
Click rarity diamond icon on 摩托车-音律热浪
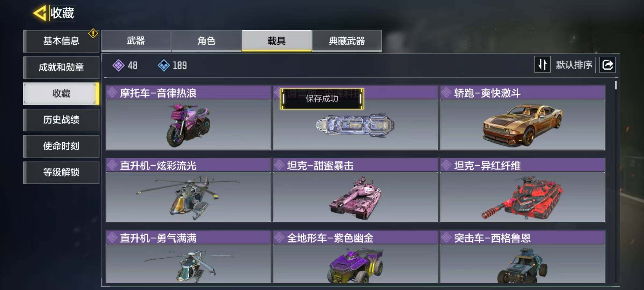112,93
